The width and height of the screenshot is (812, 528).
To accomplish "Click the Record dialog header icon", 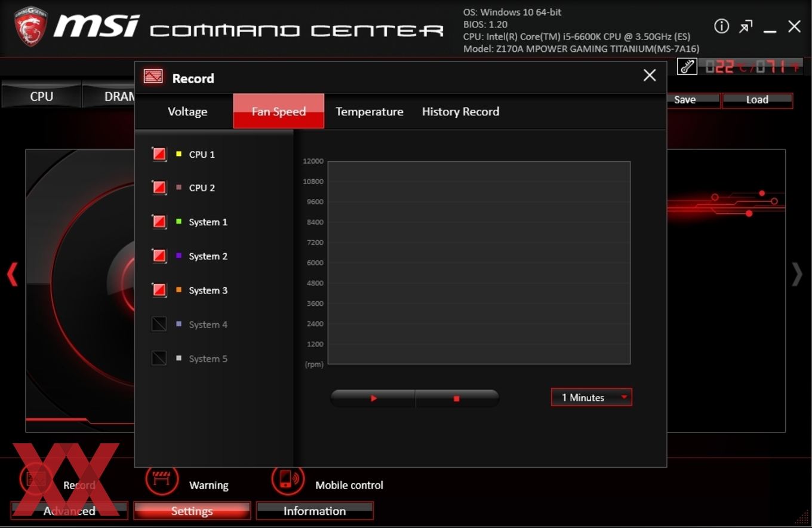I will (153, 77).
